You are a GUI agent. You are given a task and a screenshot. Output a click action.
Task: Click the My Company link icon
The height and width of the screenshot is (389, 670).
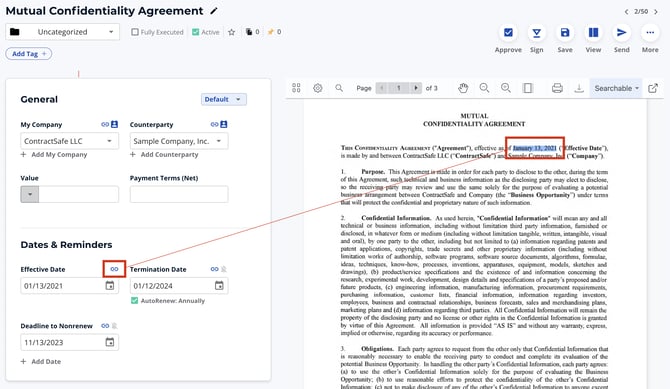tap(105, 124)
